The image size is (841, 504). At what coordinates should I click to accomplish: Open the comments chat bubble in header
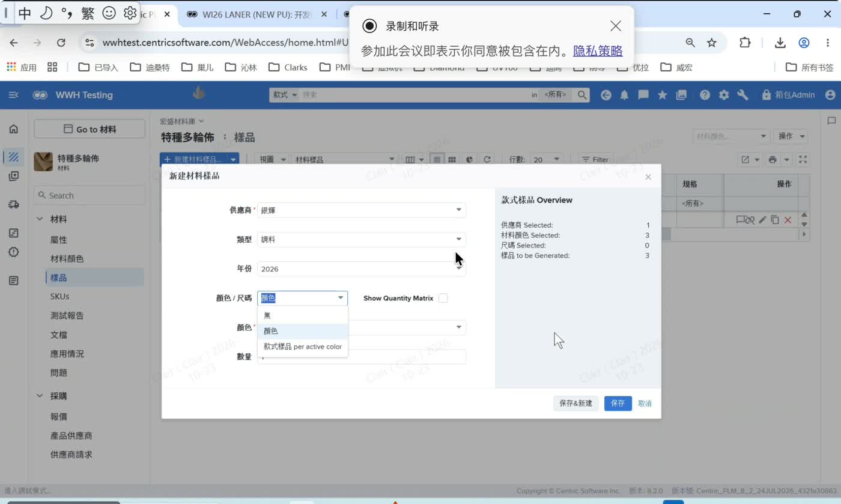coord(643,95)
